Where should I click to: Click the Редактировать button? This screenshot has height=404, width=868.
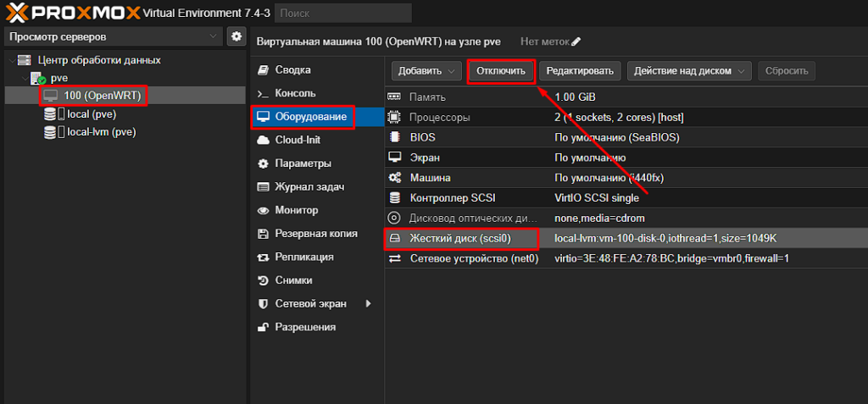pos(580,71)
